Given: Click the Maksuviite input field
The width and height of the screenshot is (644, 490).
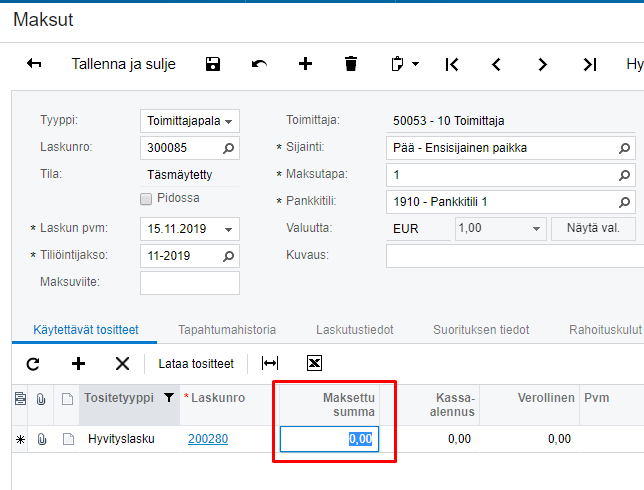Looking at the screenshot, I should tap(190, 283).
